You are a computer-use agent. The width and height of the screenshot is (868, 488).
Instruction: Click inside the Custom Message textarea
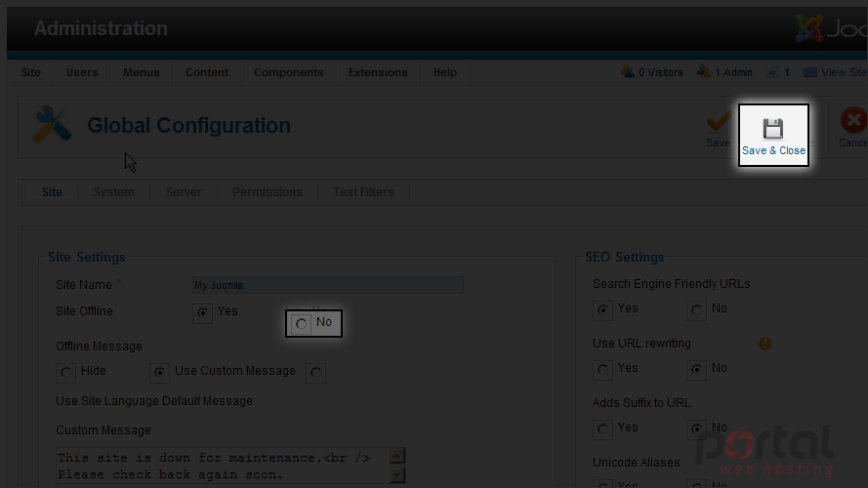tap(223, 466)
